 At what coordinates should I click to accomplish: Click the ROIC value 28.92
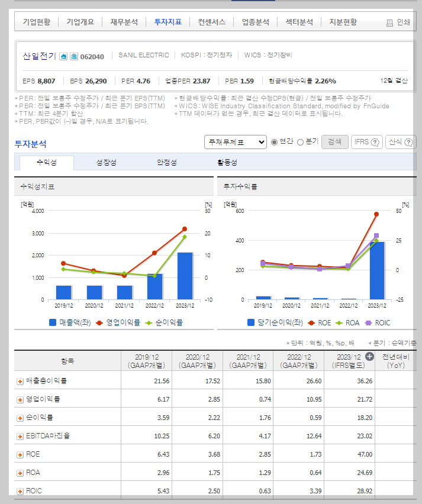click(x=365, y=491)
